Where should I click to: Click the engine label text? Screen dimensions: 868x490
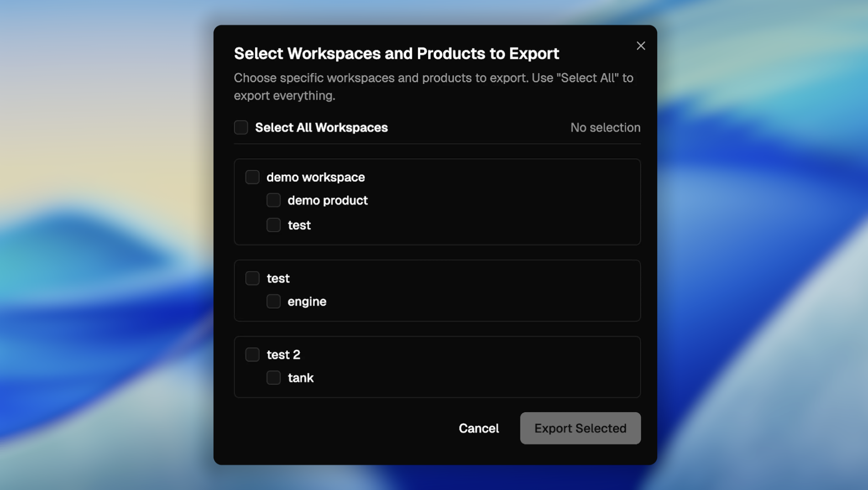point(307,302)
